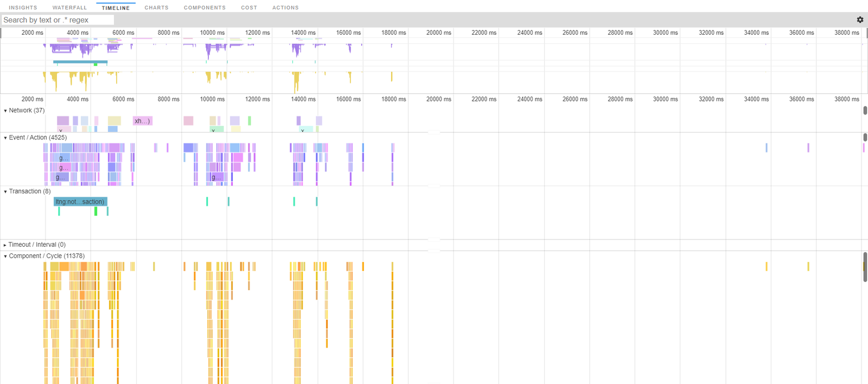Open the timeline settings gear
868x384 pixels.
(860, 20)
